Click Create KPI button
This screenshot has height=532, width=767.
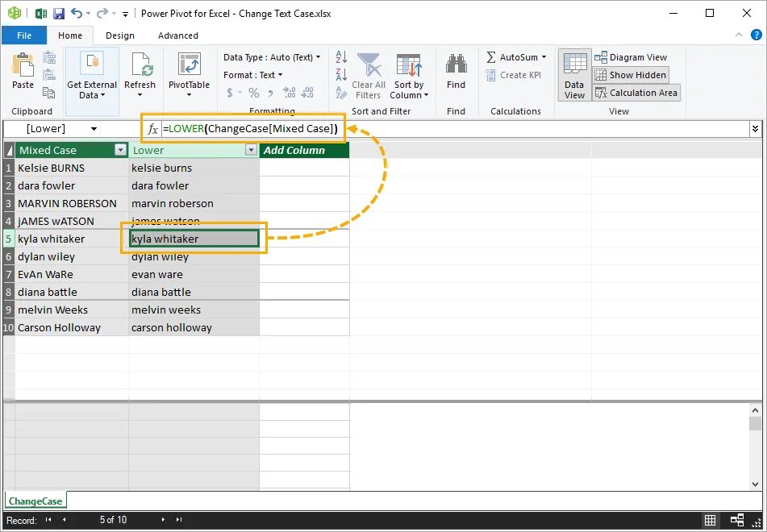(x=513, y=75)
